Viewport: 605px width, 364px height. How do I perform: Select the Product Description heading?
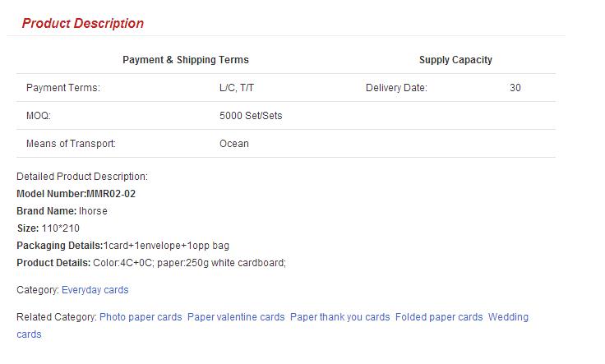pos(82,23)
